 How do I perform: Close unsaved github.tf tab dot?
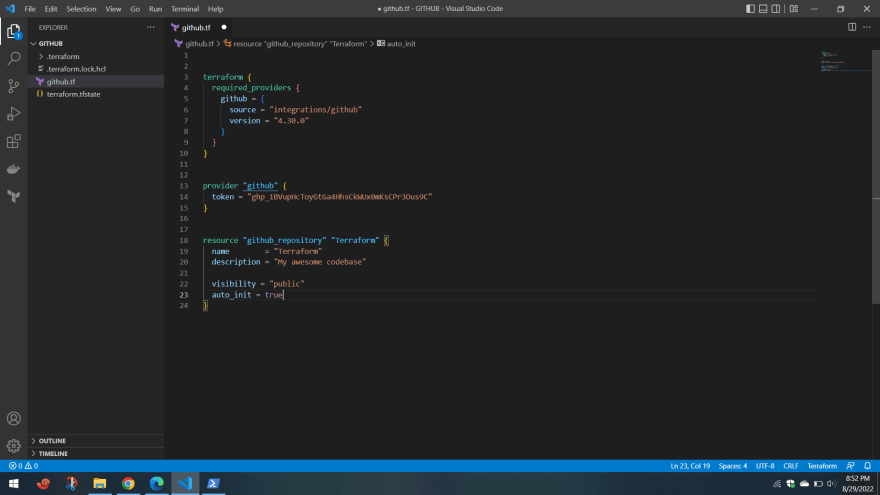pyautogui.click(x=224, y=27)
